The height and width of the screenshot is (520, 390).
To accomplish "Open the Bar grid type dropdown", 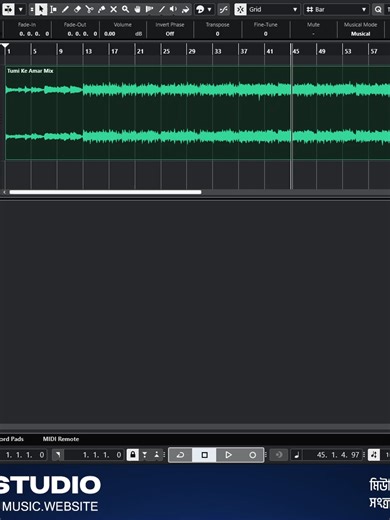I will click(336, 9).
